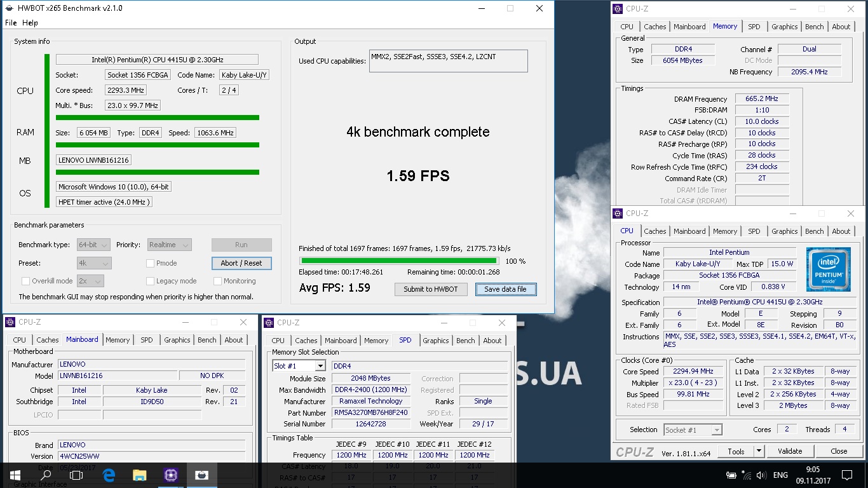
Task: Click the Max Bandwidth DDR4-2400 (1200 MHz) field
Action: [x=372, y=390]
